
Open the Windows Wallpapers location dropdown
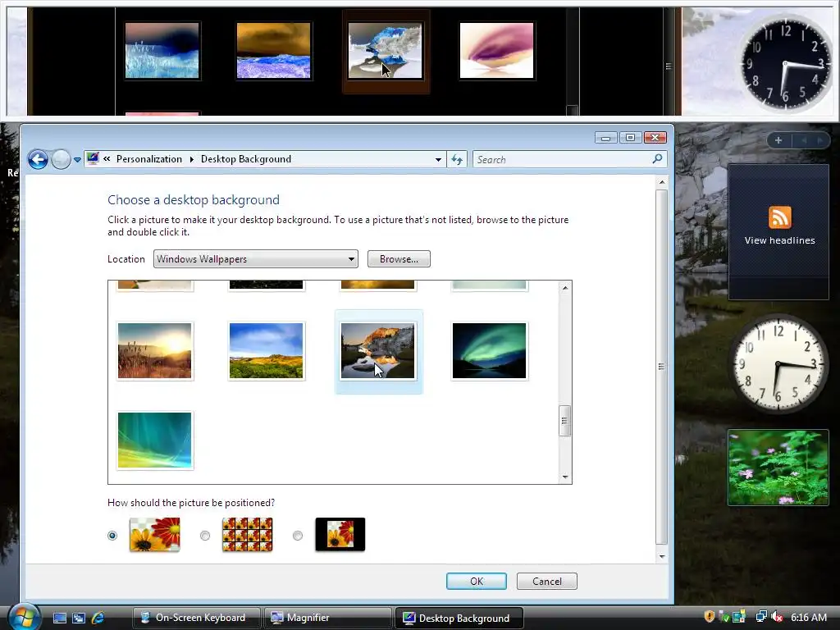256,259
